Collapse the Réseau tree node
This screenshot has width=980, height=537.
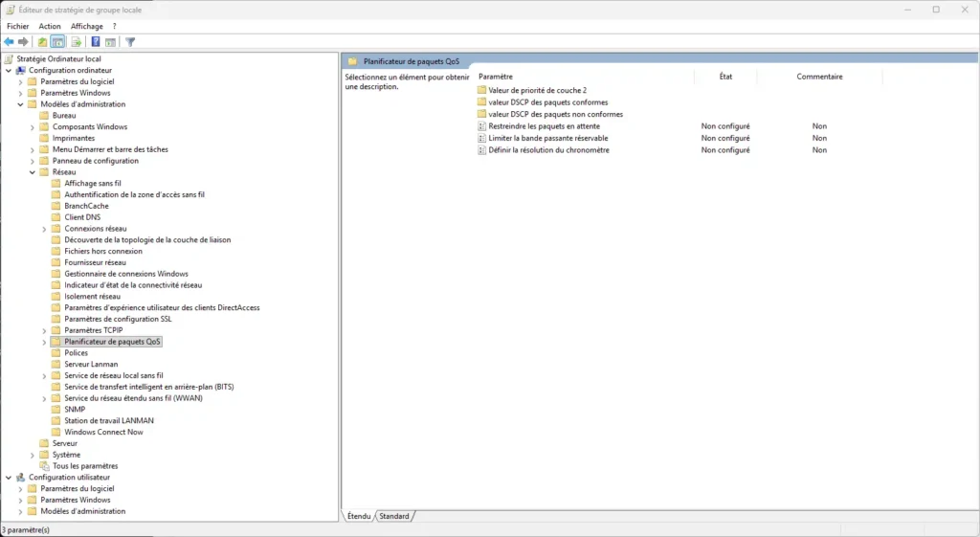[x=32, y=172]
